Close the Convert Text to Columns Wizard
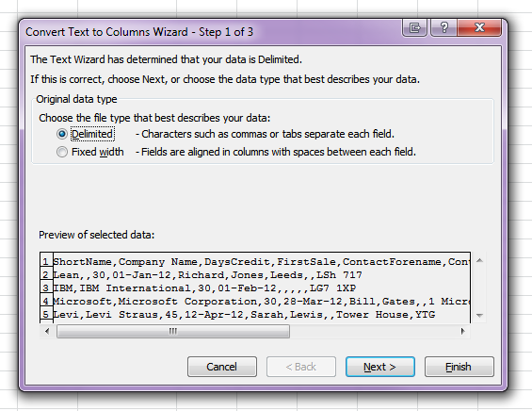532x411 pixels. [479, 27]
